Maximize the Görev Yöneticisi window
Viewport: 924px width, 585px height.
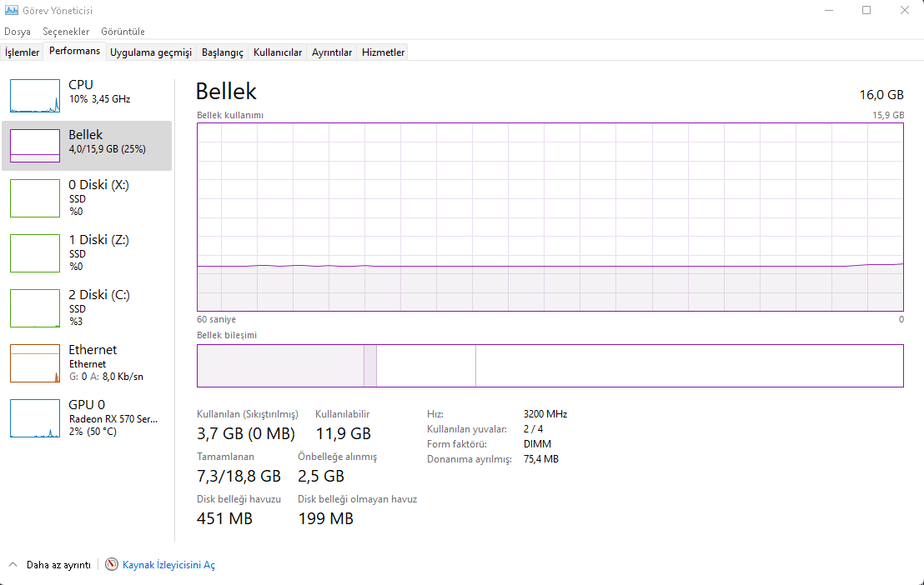pos(866,10)
